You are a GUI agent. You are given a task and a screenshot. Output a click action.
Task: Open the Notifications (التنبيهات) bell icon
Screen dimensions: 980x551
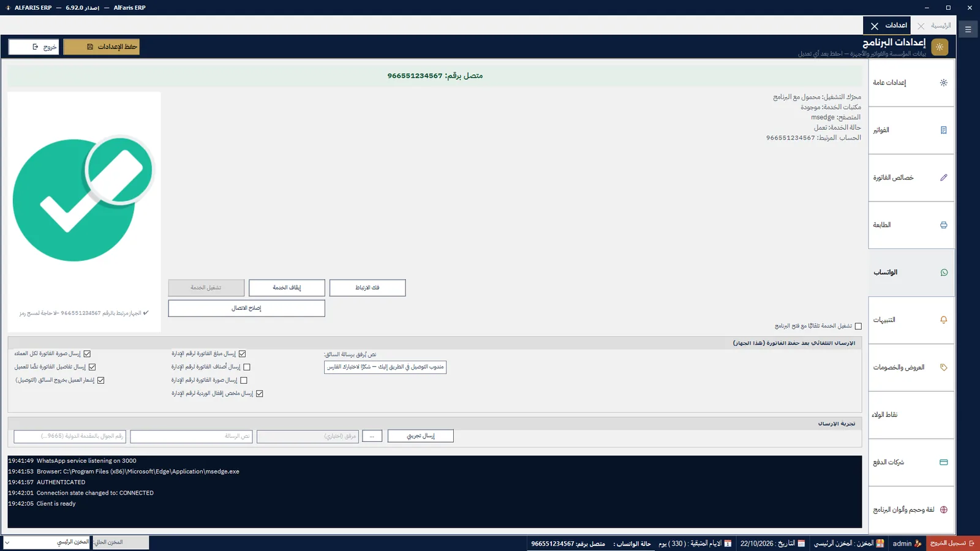[943, 320]
